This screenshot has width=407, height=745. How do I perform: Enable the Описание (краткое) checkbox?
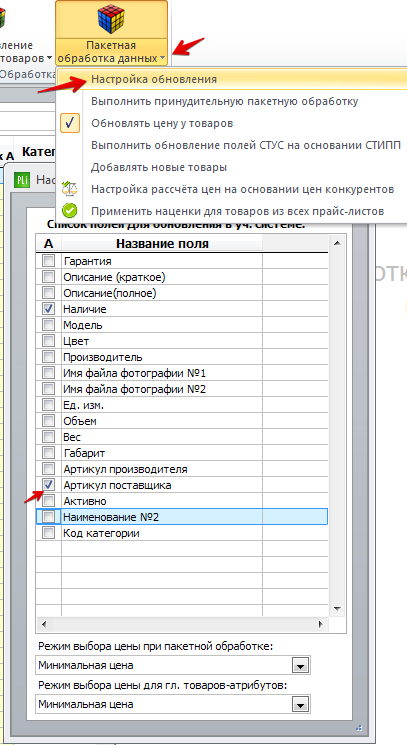(48, 277)
